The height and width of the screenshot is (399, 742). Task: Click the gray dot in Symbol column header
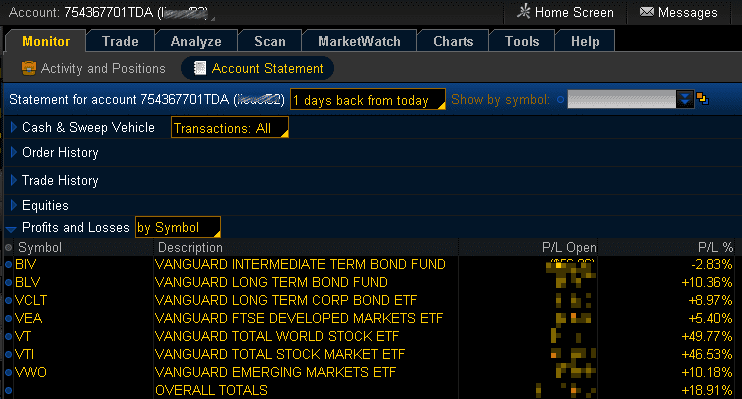pos(9,248)
